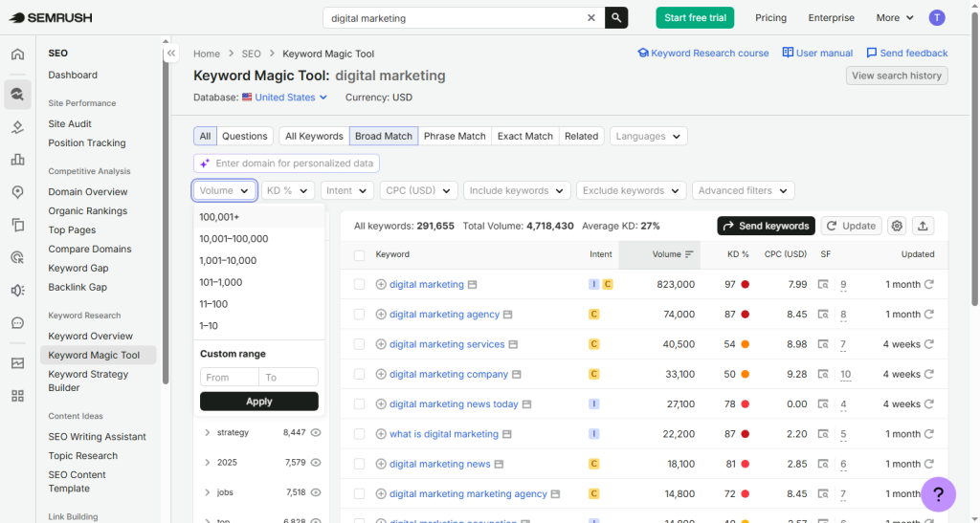Click the image report icon in left rail
The image size is (980, 523).
pyautogui.click(x=17, y=363)
